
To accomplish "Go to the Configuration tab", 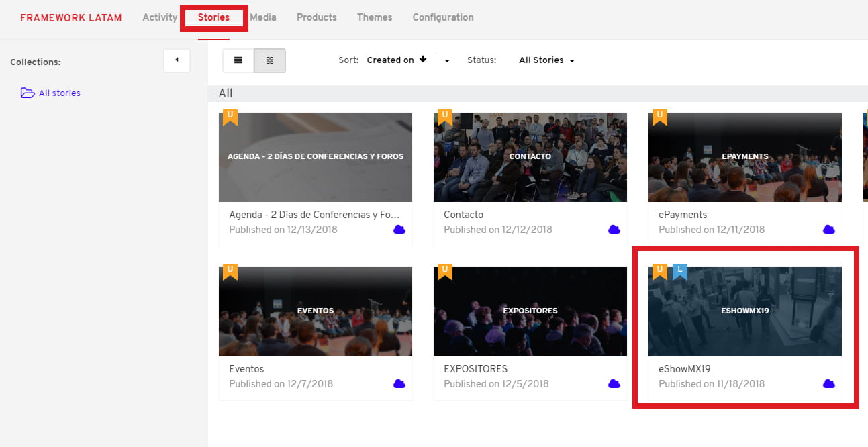I will point(442,17).
